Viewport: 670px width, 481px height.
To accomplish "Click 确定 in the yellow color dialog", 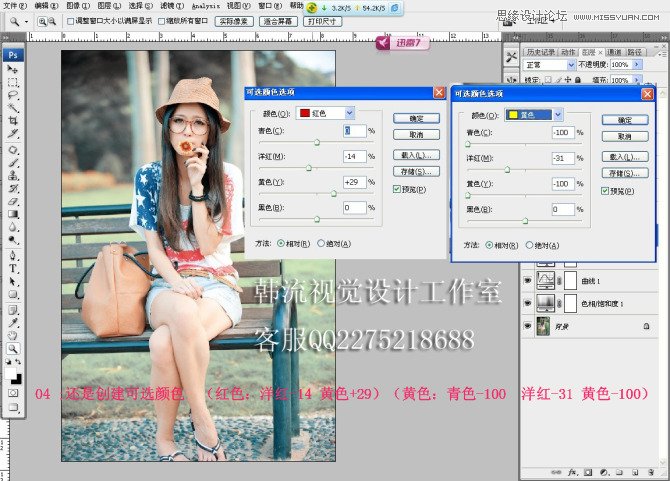I will coord(623,119).
